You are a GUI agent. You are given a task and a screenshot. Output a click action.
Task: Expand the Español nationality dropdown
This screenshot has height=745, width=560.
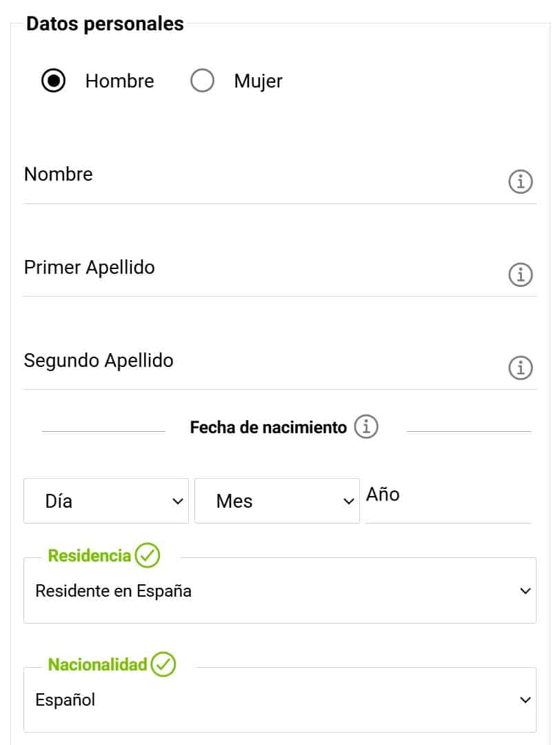coord(279,700)
